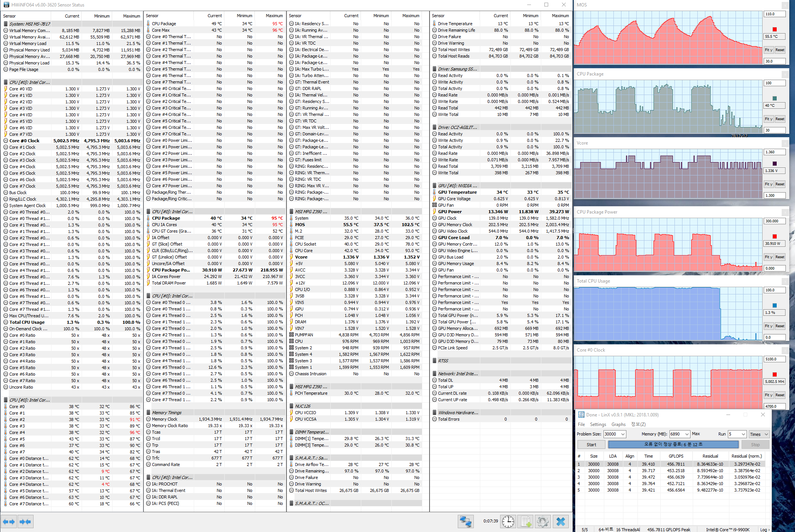Start logging with the spreadsheet plus icon
This screenshot has height=532, width=795.
coord(526,521)
